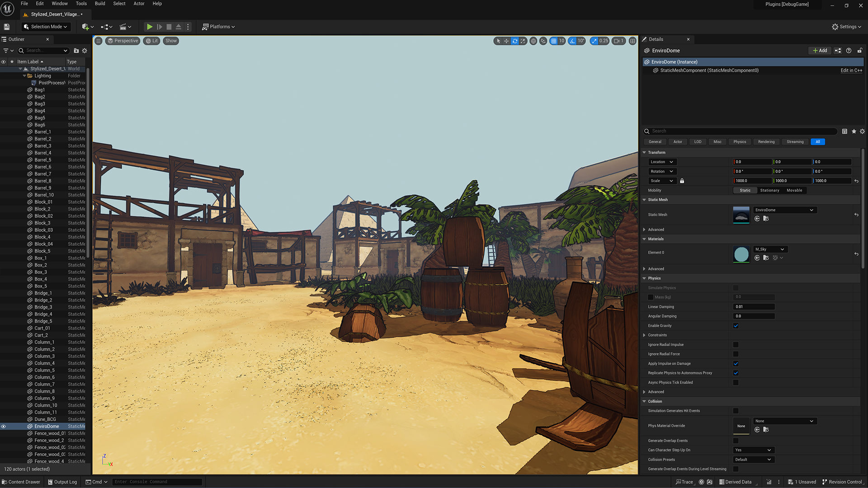This screenshot has height=488, width=868.
Task: Toggle grid snapping icon in viewport
Action: pyautogui.click(x=554, y=41)
